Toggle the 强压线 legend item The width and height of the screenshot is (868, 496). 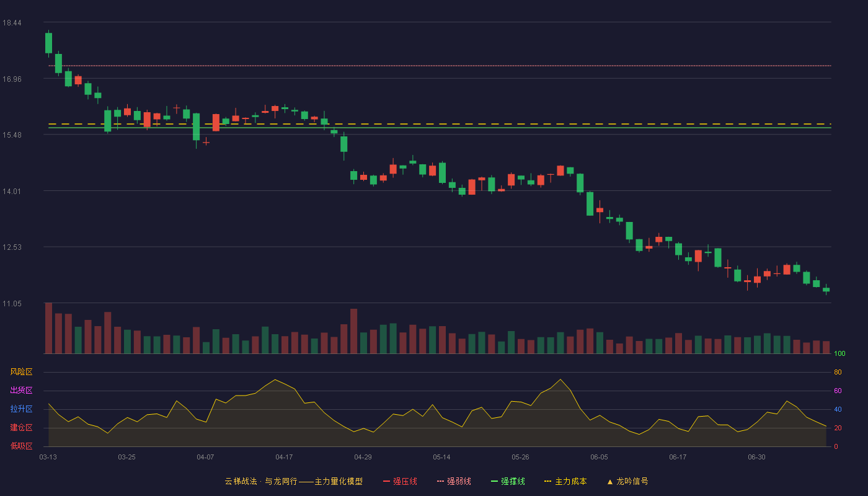click(400, 481)
